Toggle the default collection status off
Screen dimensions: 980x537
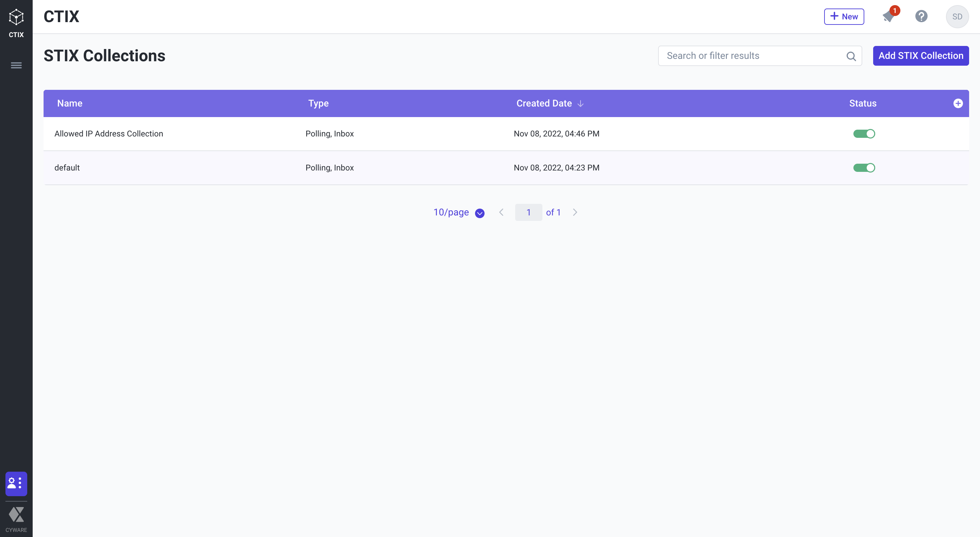tap(864, 168)
